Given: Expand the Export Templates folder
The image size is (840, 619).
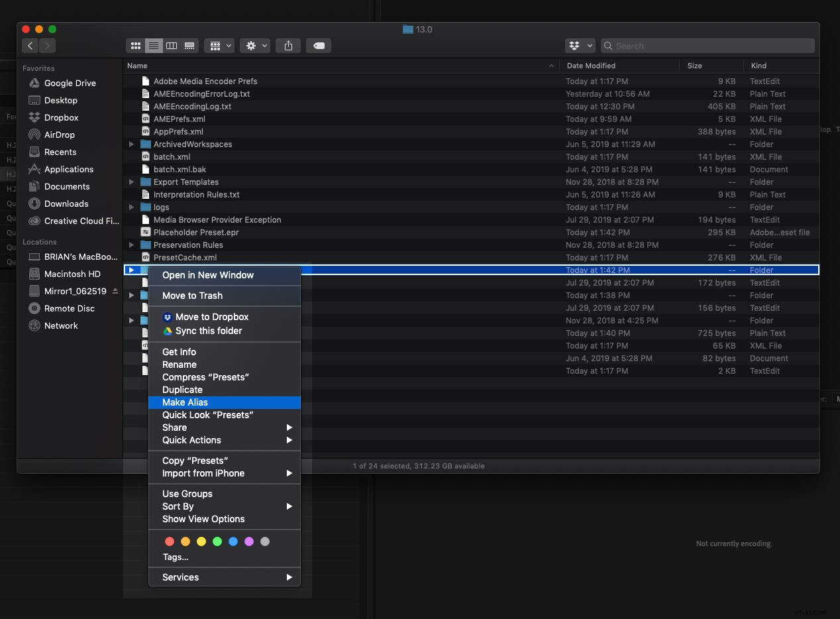Looking at the screenshot, I should (x=131, y=182).
